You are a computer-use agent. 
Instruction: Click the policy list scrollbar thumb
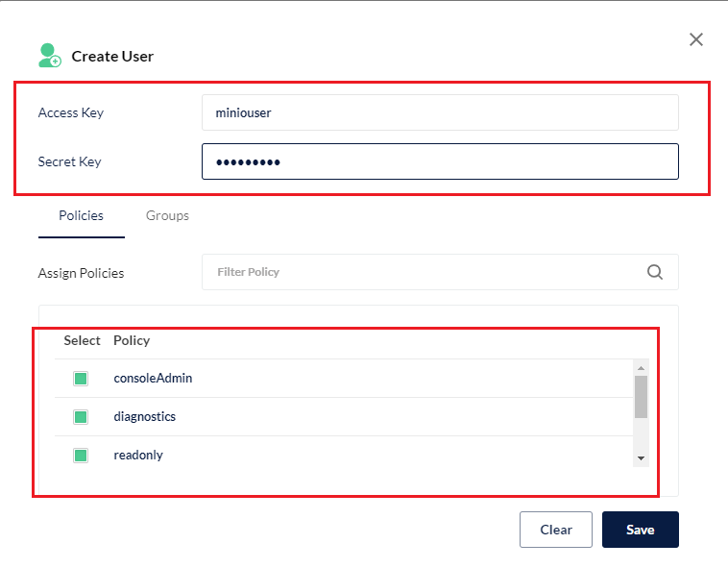[641, 396]
